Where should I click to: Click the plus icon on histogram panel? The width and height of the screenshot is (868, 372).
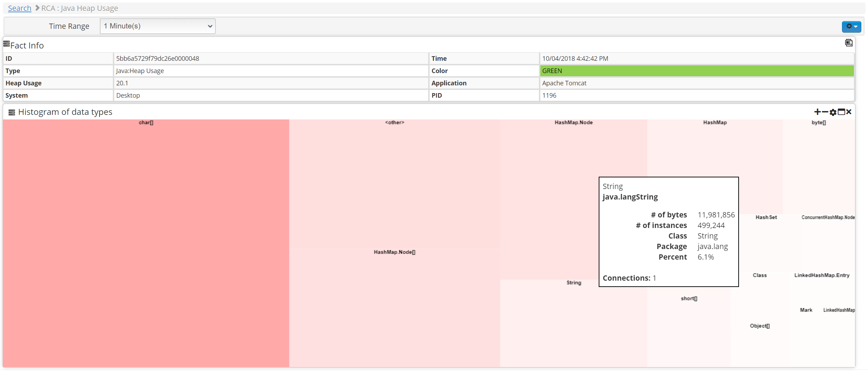[817, 112]
